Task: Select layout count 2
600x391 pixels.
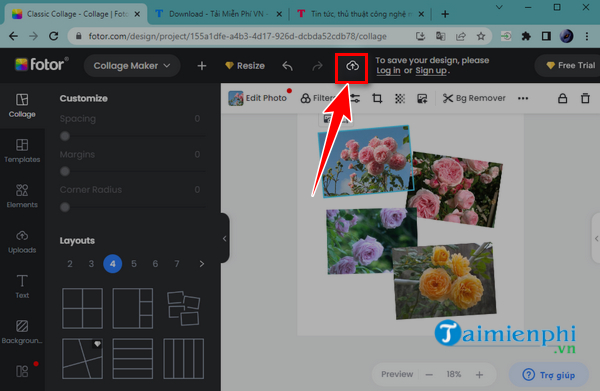Action: tap(70, 264)
